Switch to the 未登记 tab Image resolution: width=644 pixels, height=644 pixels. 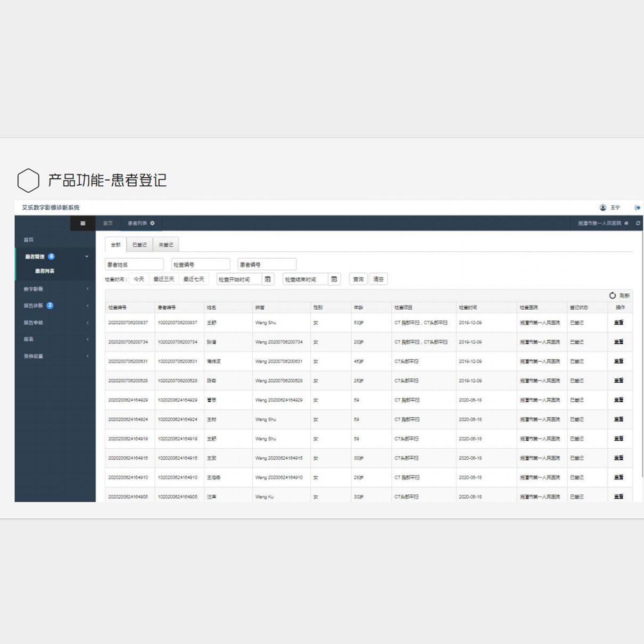pyautogui.click(x=166, y=245)
